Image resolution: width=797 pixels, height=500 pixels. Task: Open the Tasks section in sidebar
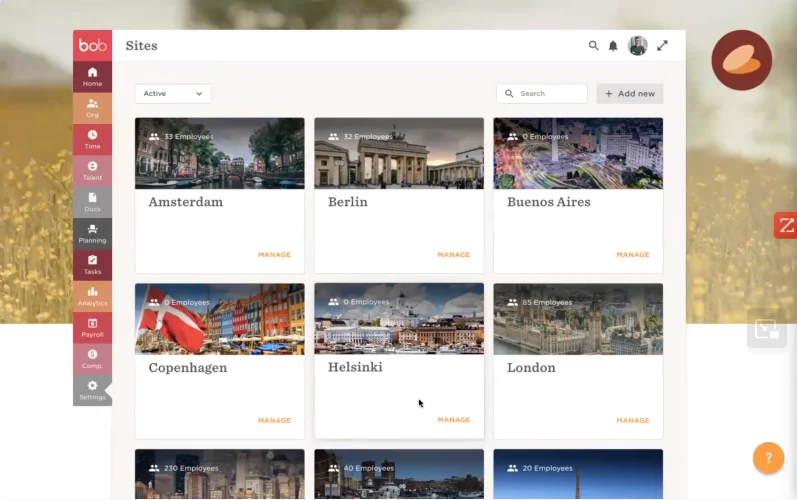pyautogui.click(x=93, y=265)
